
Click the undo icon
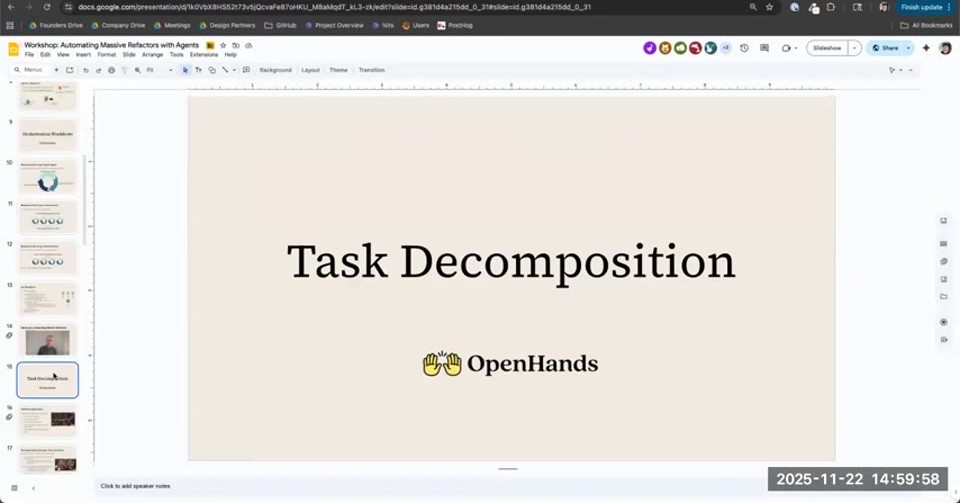pos(86,70)
